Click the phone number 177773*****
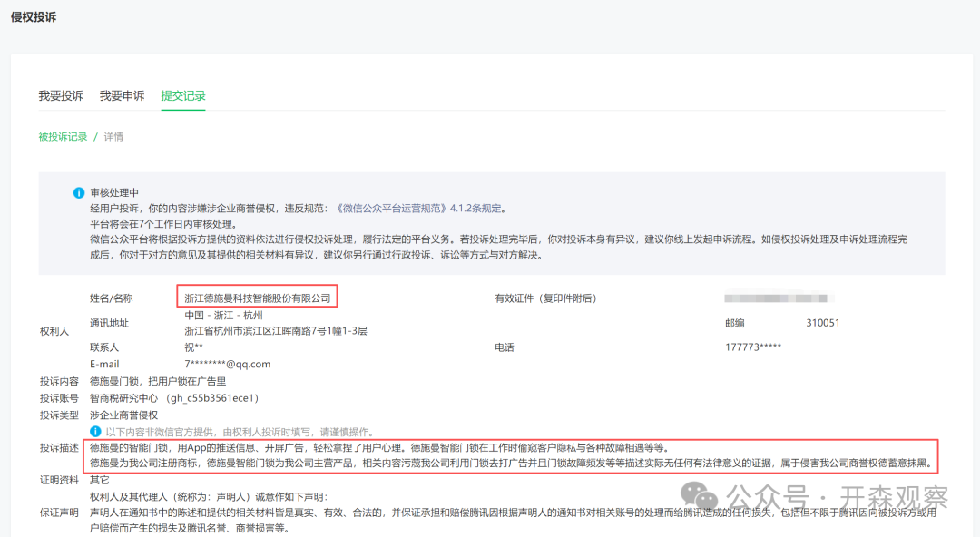The image size is (980, 537). tap(753, 347)
